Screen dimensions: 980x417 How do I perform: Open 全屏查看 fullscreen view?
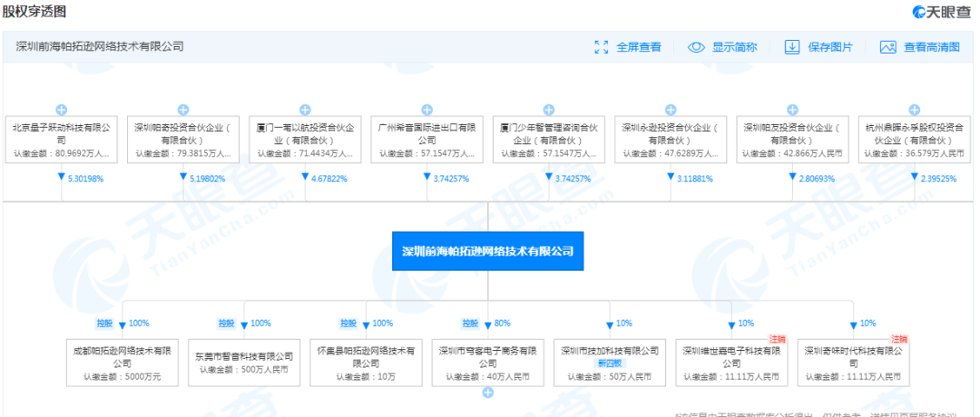click(x=639, y=47)
